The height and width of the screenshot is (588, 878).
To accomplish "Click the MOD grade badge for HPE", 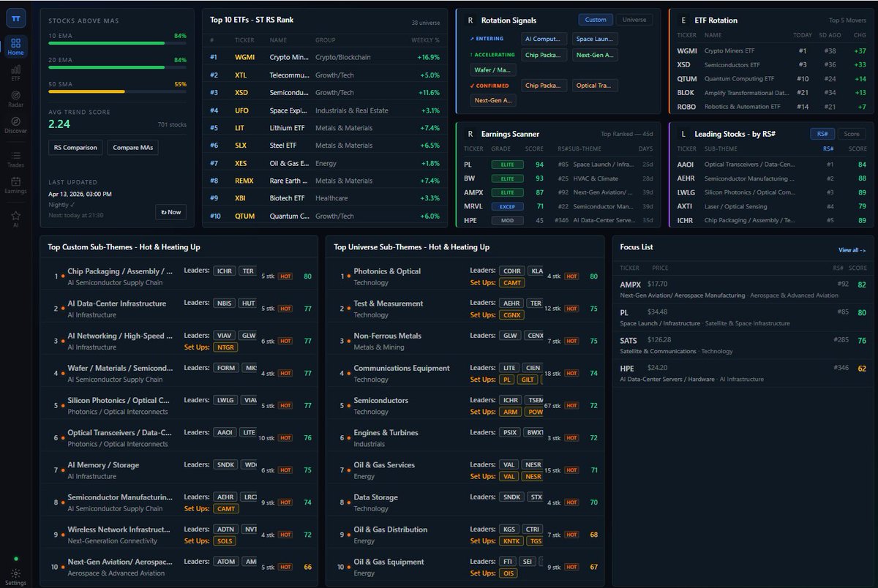I will click(507, 220).
